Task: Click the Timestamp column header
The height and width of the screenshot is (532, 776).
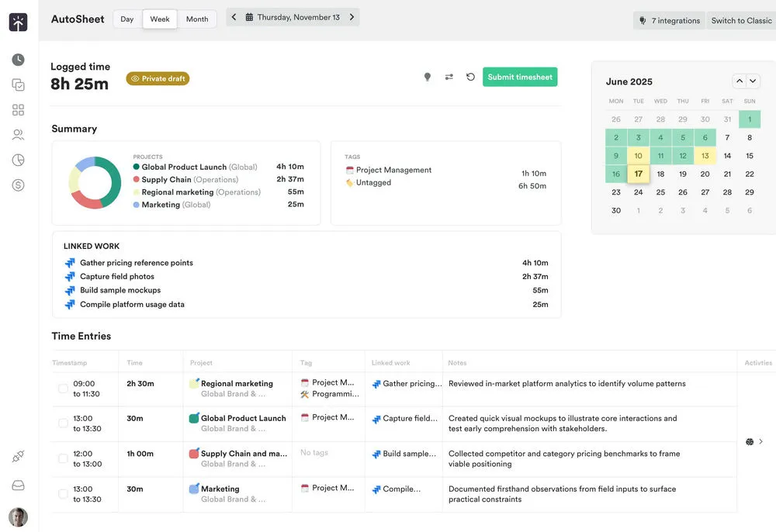Action: pyautogui.click(x=69, y=363)
